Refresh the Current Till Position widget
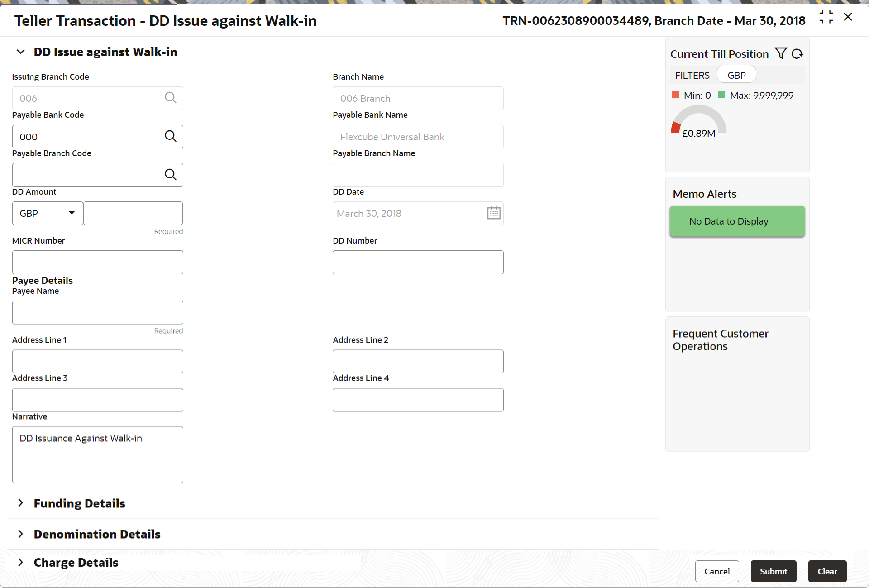 [x=797, y=54]
